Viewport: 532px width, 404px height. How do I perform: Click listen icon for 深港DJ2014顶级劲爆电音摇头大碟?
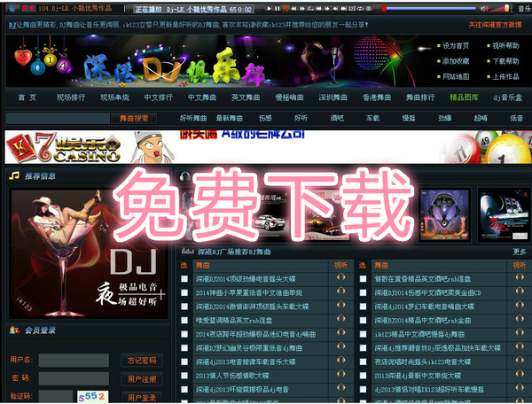[341, 278]
